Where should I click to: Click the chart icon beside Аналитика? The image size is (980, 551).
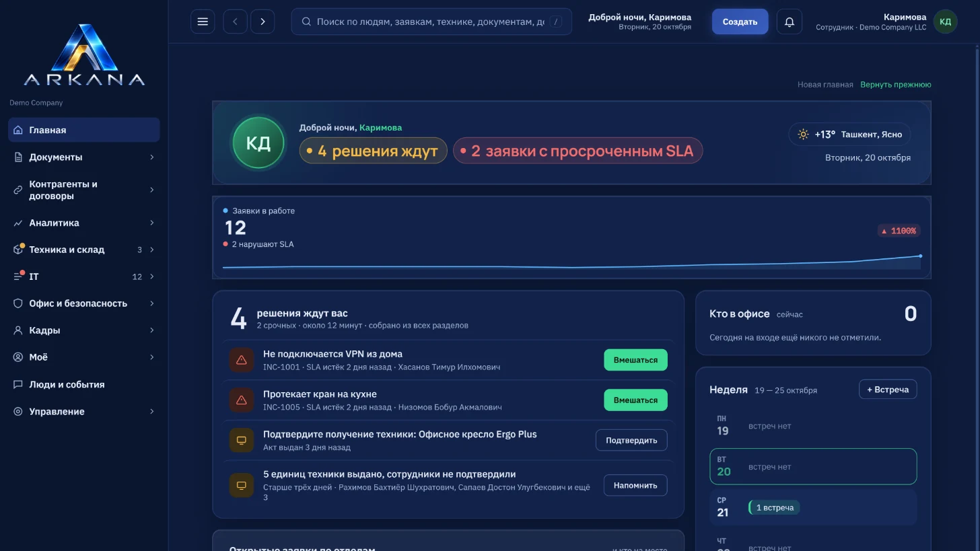point(18,223)
